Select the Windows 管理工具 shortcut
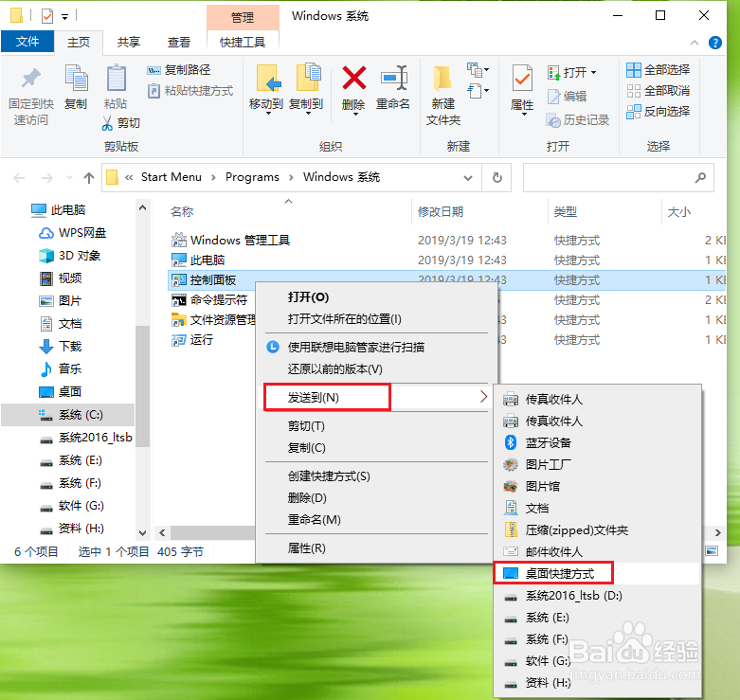This screenshot has height=700, width=740. [x=230, y=241]
